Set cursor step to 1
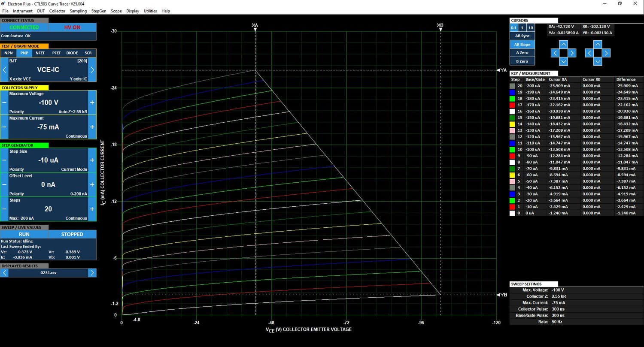Image resolution: width=644 pixels, height=347 pixels. 522,27
